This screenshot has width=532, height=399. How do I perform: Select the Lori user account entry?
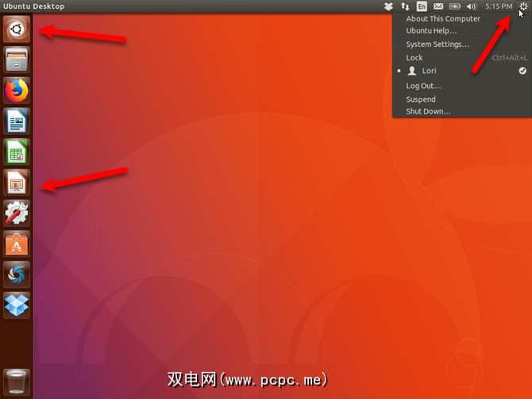click(462, 71)
